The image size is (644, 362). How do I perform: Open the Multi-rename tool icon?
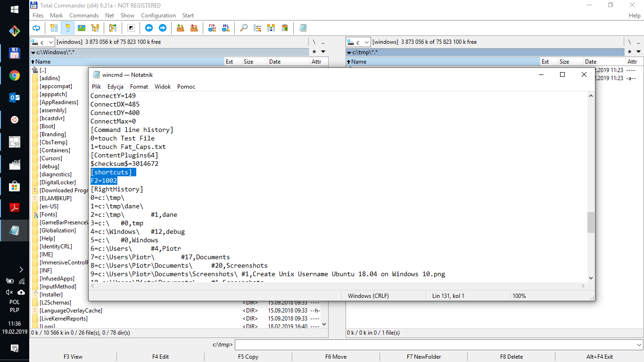(x=257, y=28)
